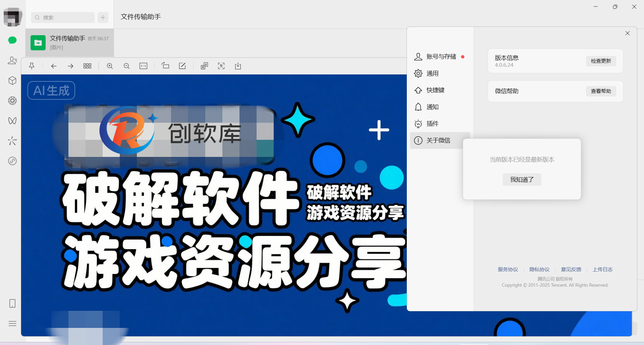Screen dimensions: 644x345
Task: Open the Favorites cube icon
Action: pos(12,80)
